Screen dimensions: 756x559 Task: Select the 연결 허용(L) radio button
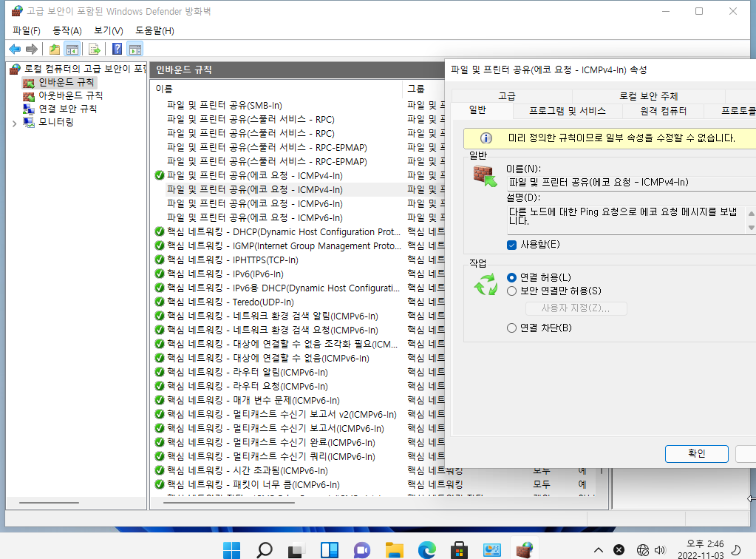512,278
